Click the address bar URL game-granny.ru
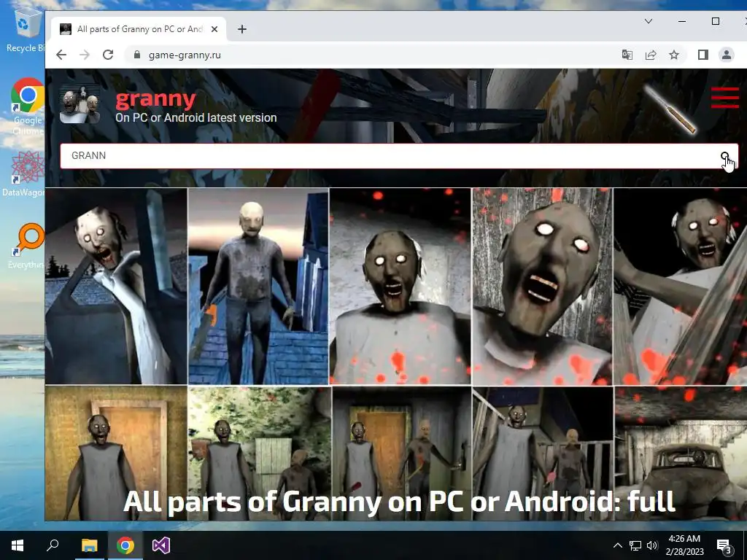747x560 pixels. pos(185,55)
